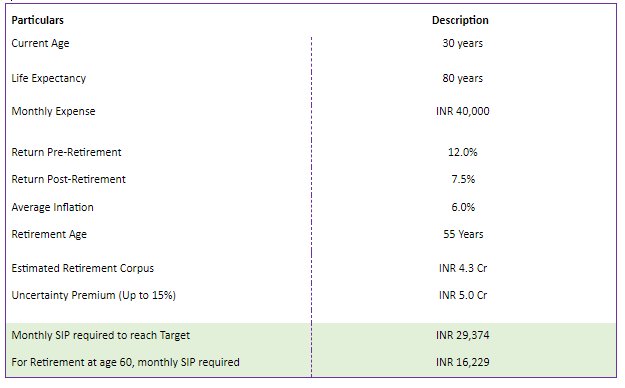The image size is (625, 388).
Task: Click the 80 years value
Action: (462, 78)
